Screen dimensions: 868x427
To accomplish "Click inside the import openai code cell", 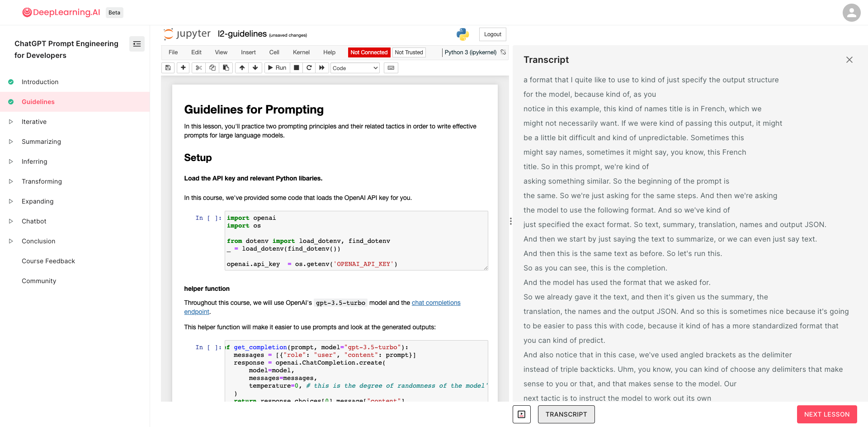I will 356,241.
